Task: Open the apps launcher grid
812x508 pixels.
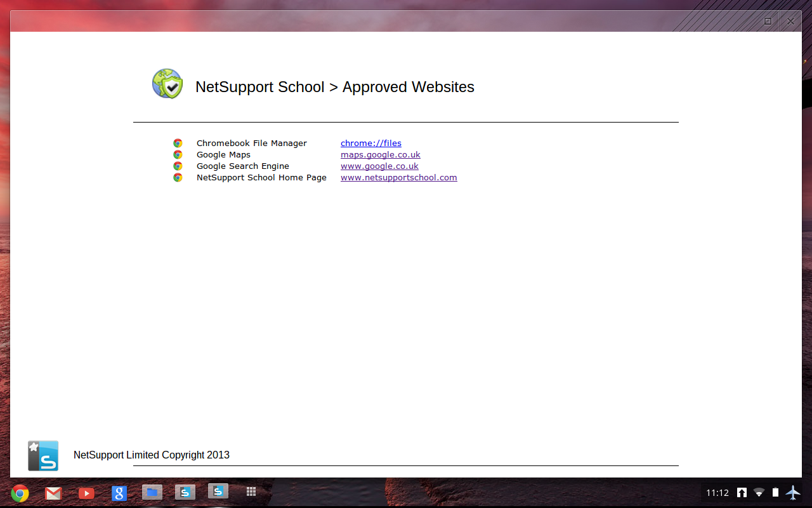Action: click(251, 491)
